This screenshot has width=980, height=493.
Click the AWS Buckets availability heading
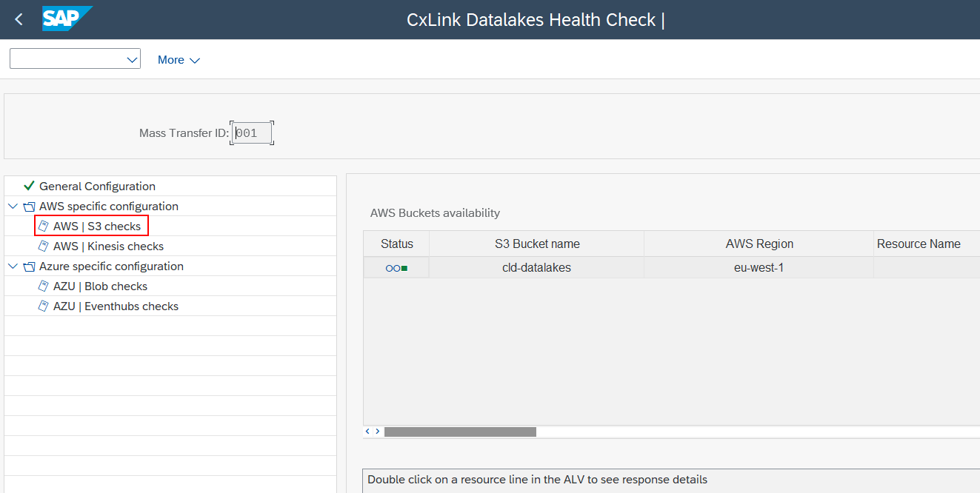point(435,213)
